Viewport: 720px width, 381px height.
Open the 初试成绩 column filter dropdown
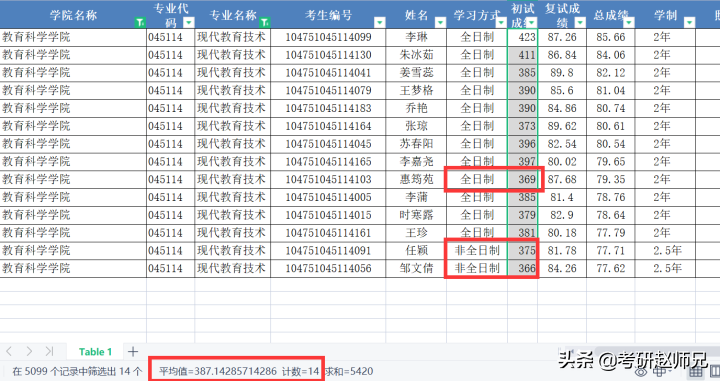(532, 22)
